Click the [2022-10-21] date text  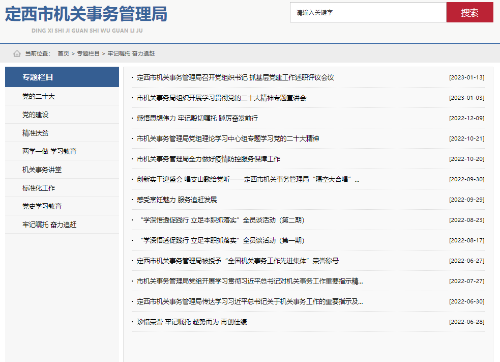pyautogui.click(x=466, y=138)
